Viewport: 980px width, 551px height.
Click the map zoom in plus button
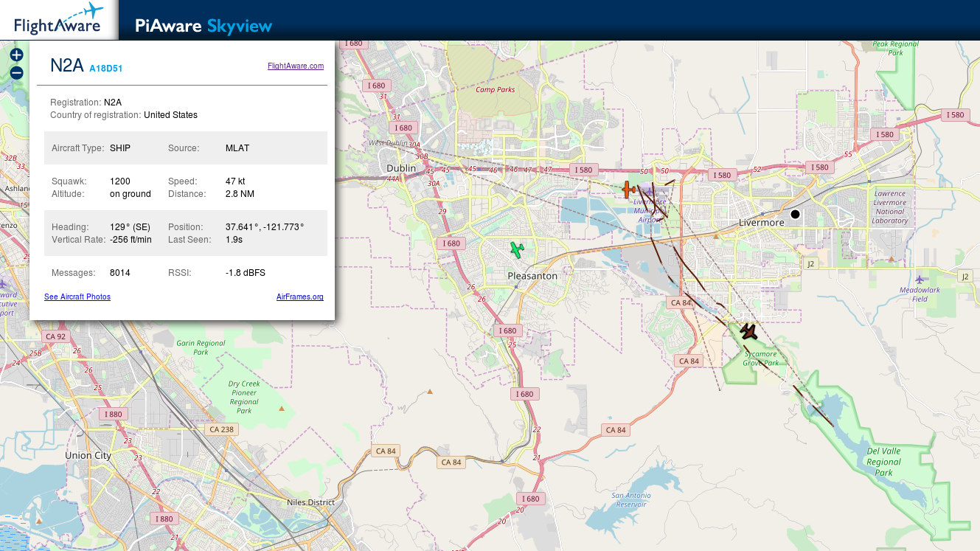[x=16, y=55]
